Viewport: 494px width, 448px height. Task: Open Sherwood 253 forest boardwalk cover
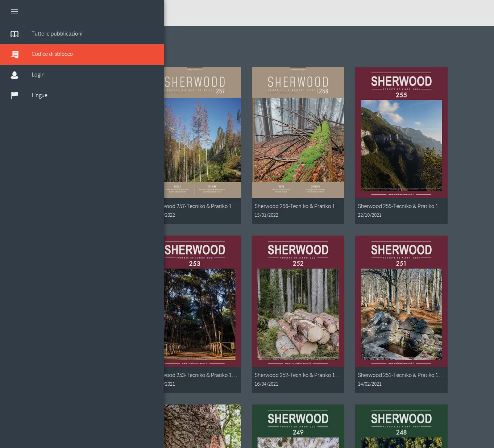pos(202,301)
